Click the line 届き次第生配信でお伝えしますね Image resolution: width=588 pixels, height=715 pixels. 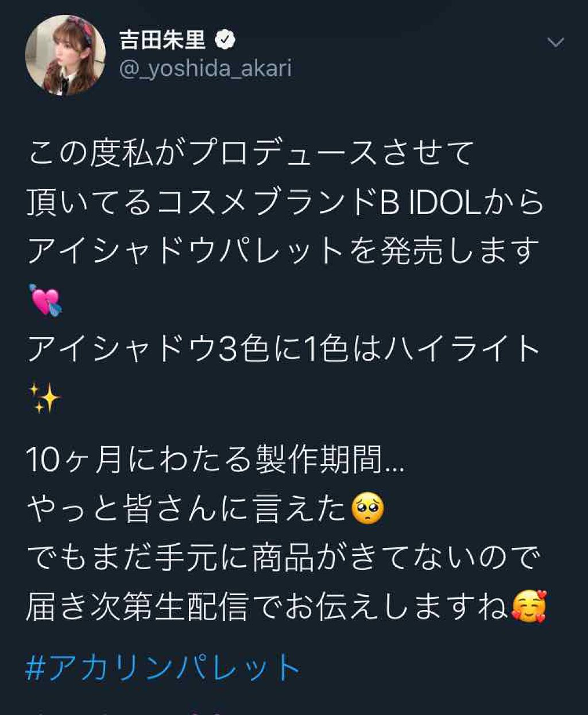click(x=268, y=606)
